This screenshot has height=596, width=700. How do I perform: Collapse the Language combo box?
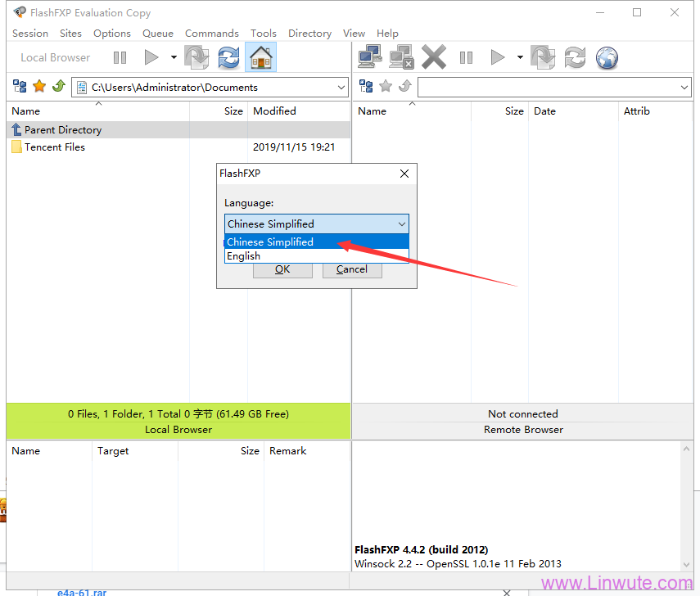coord(402,223)
